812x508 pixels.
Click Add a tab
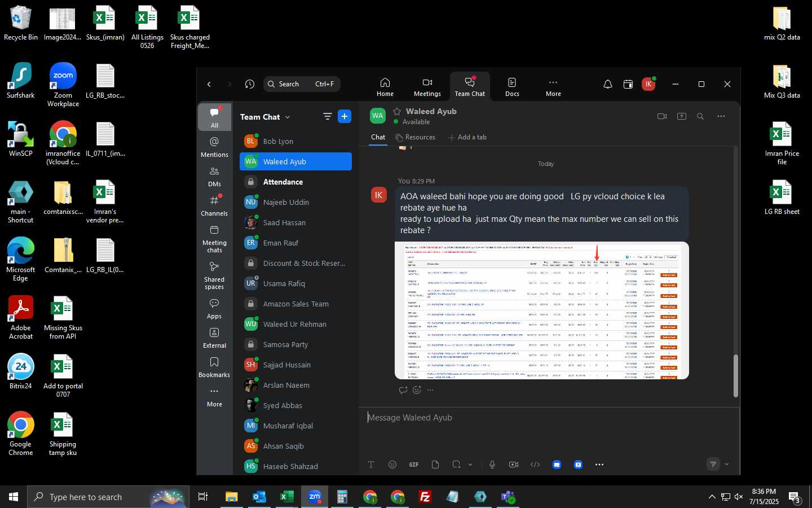467,137
